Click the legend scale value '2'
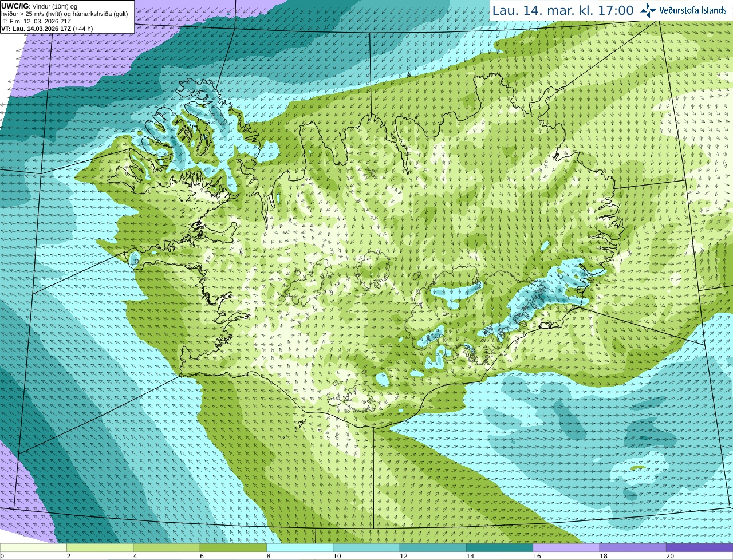This screenshot has width=733, height=560. [x=69, y=556]
